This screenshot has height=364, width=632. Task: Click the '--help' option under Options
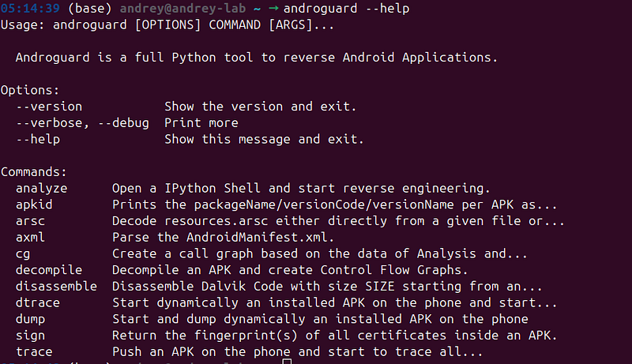[38, 139]
